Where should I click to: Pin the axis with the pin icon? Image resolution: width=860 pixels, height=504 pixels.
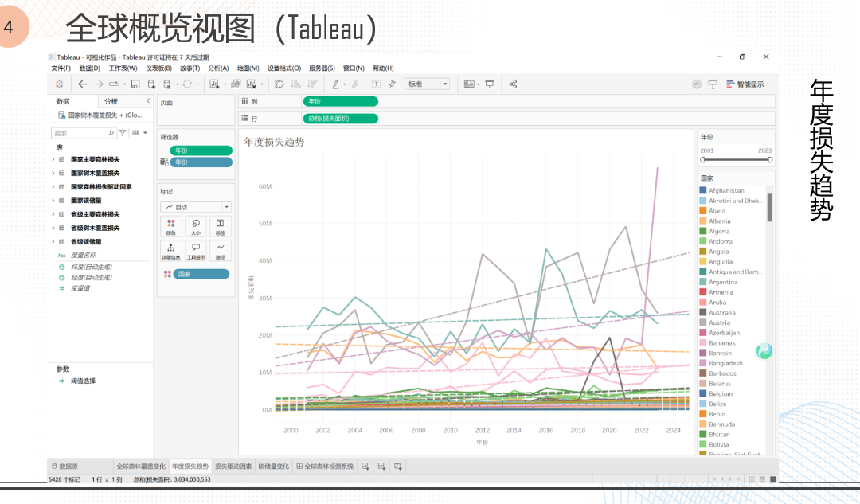coord(392,84)
